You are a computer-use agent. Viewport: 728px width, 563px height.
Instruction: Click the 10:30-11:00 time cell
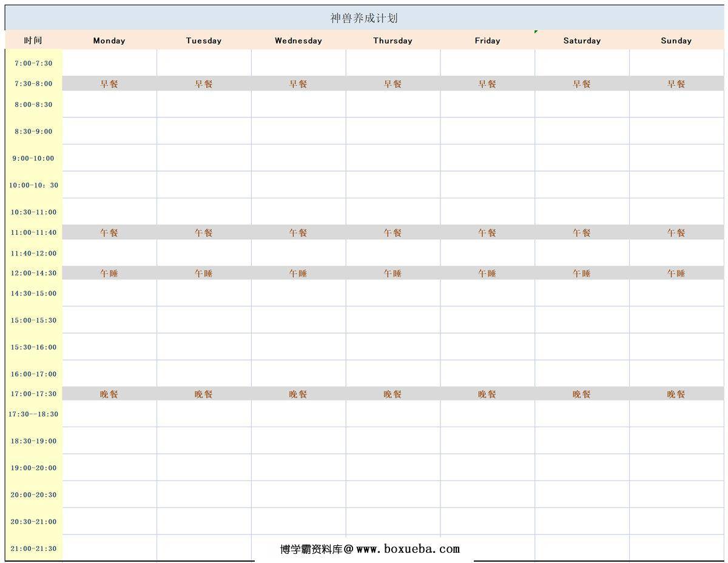34,212
